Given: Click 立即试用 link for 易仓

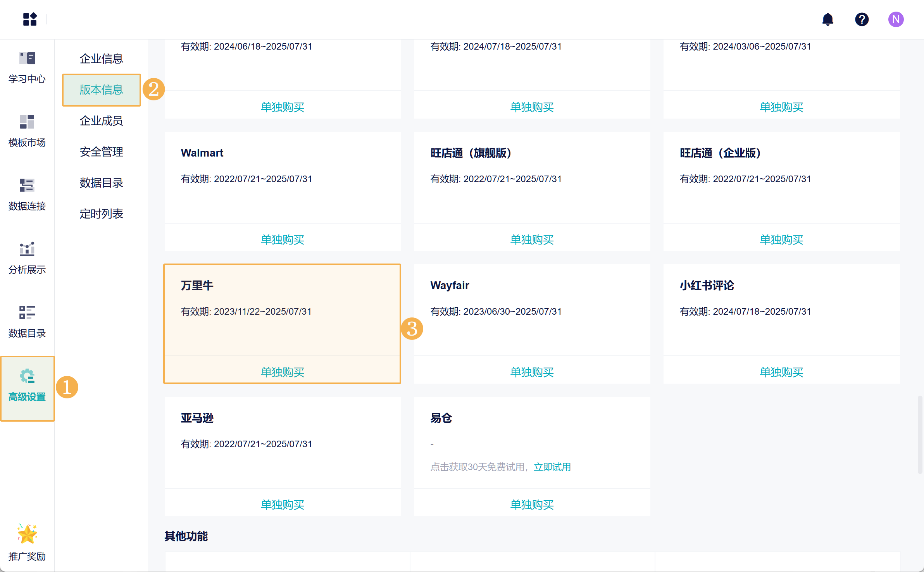Looking at the screenshot, I should coord(552,467).
